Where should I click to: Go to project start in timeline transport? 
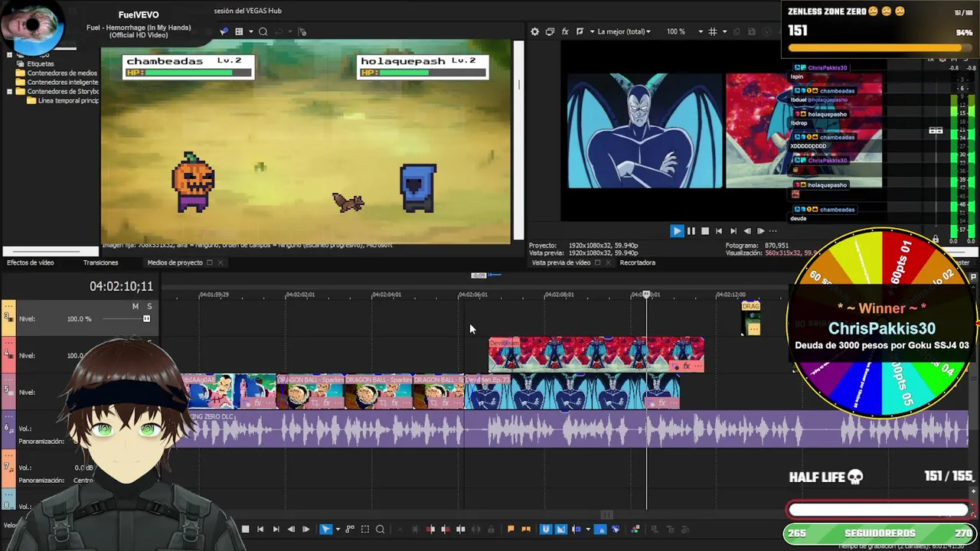tap(260, 529)
